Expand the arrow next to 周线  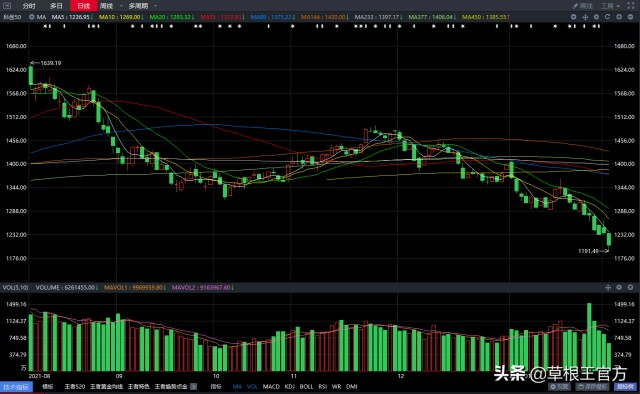(121, 6)
